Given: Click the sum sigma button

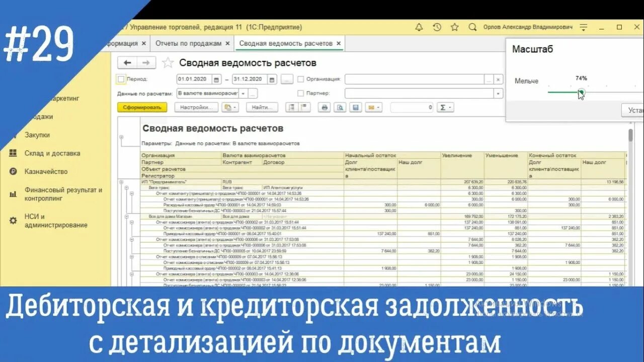Looking at the screenshot, I should click(445, 107).
